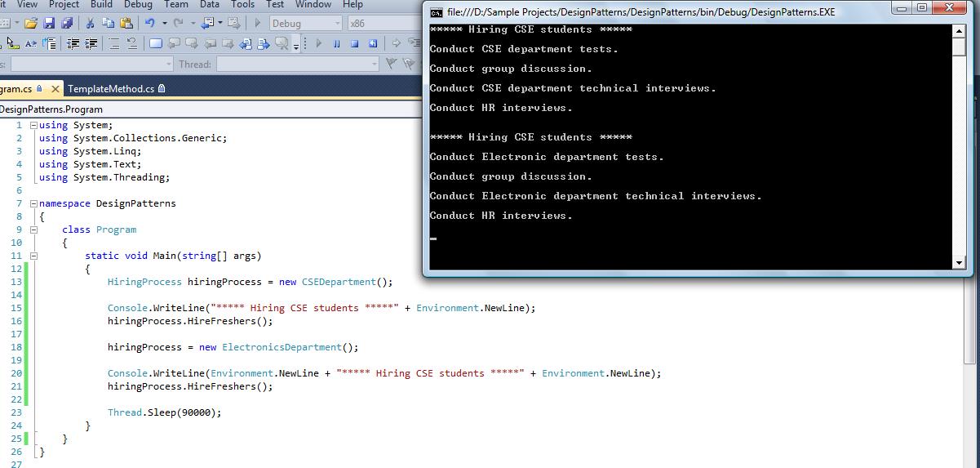Viewport: 980px width, 468px height.
Task: Cut selection using the scissors icon
Action: pyautogui.click(x=90, y=24)
